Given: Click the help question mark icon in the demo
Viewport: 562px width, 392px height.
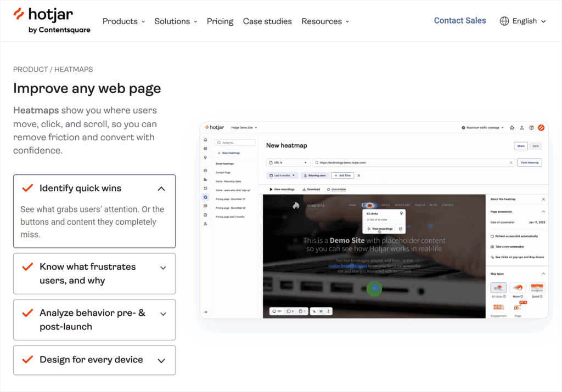Looking at the screenshot, I should (x=531, y=128).
